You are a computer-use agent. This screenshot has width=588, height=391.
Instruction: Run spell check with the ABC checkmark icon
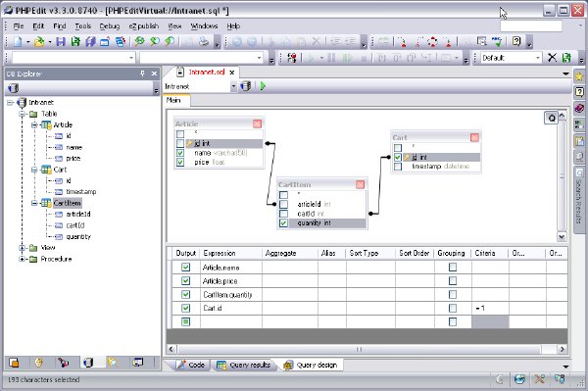pos(497,41)
